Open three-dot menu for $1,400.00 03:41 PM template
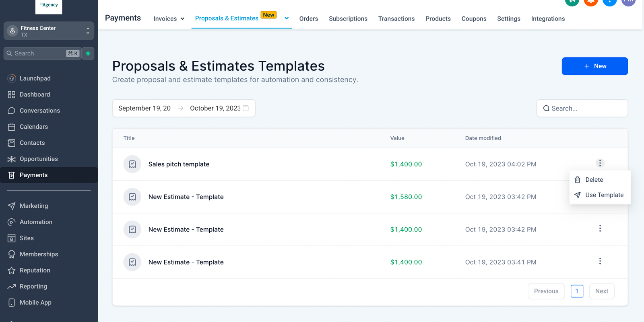644x322 pixels. [x=600, y=261]
